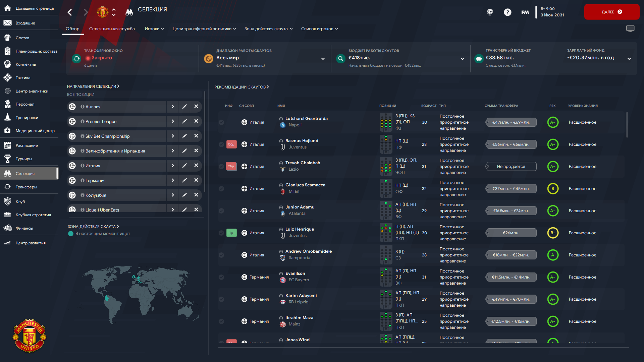Open the Тактика sidebar icon
644x362 pixels.
(x=7, y=77)
